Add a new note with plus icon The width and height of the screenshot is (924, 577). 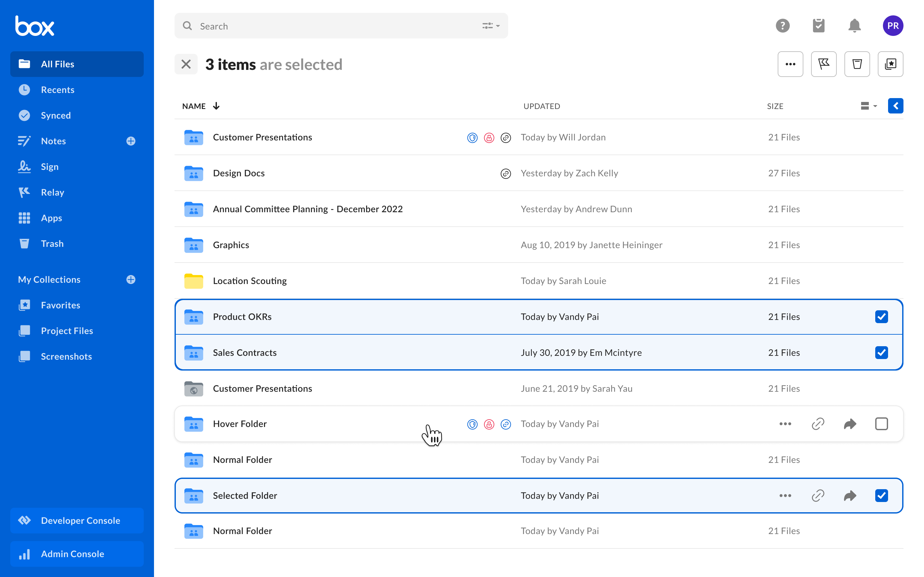131,141
